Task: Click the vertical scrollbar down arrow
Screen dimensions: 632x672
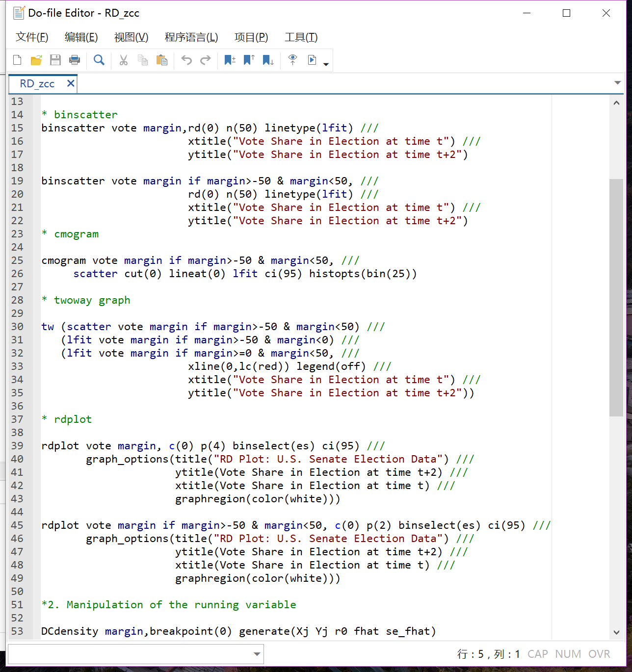Action: [x=616, y=632]
